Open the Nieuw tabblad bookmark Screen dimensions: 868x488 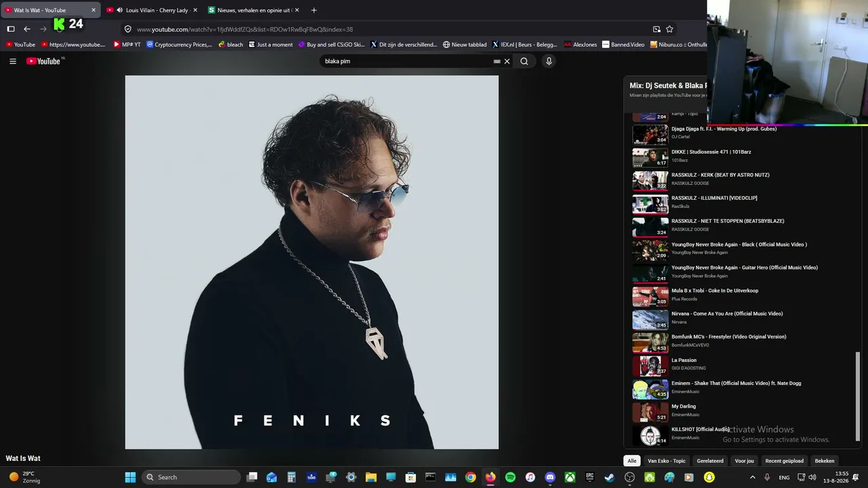pos(465,45)
